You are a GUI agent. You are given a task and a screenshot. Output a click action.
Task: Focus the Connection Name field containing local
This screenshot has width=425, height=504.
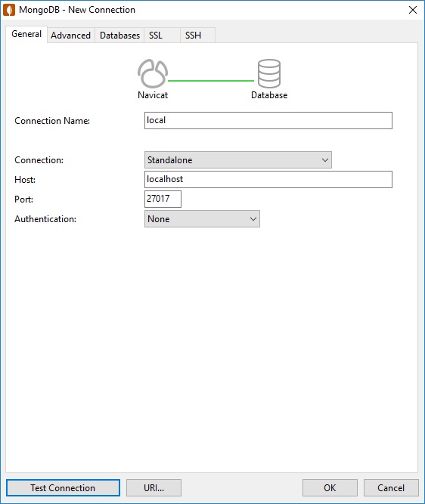pyautogui.click(x=268, y=121)
